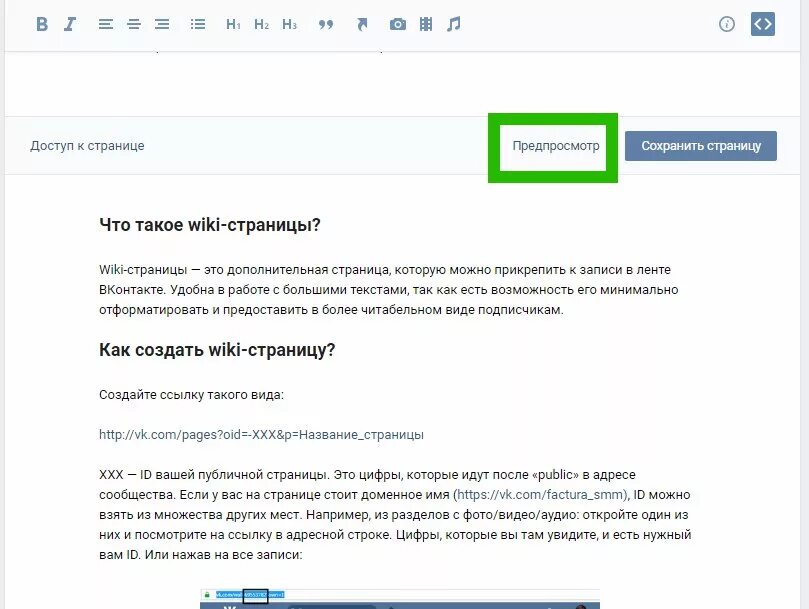809x609 pixels.
Task: Toggle bold formatting in editor toolbar
Action: 42,24
